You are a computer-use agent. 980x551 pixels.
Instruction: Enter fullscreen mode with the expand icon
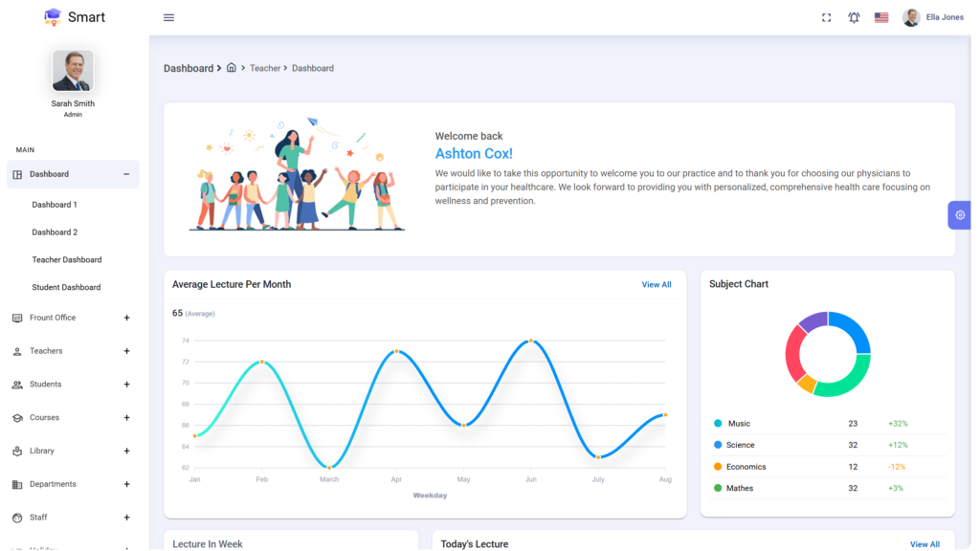[x=826, y=17]
